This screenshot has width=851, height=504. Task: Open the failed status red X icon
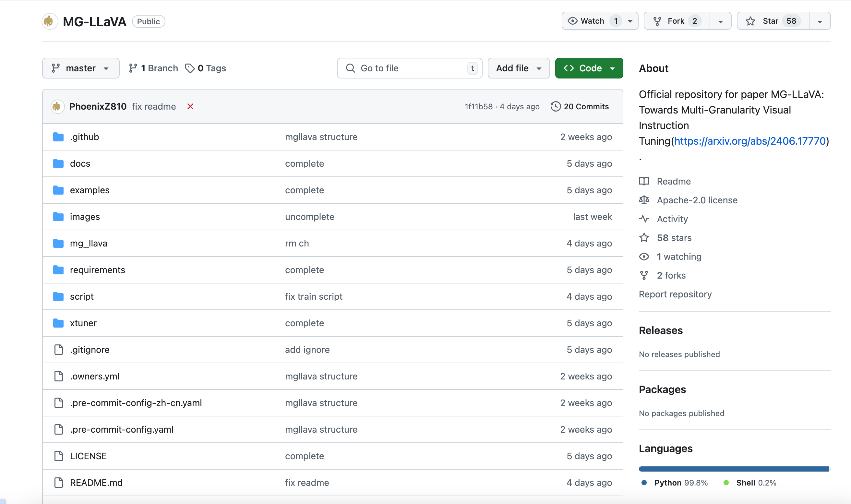(x=190, y=107)
